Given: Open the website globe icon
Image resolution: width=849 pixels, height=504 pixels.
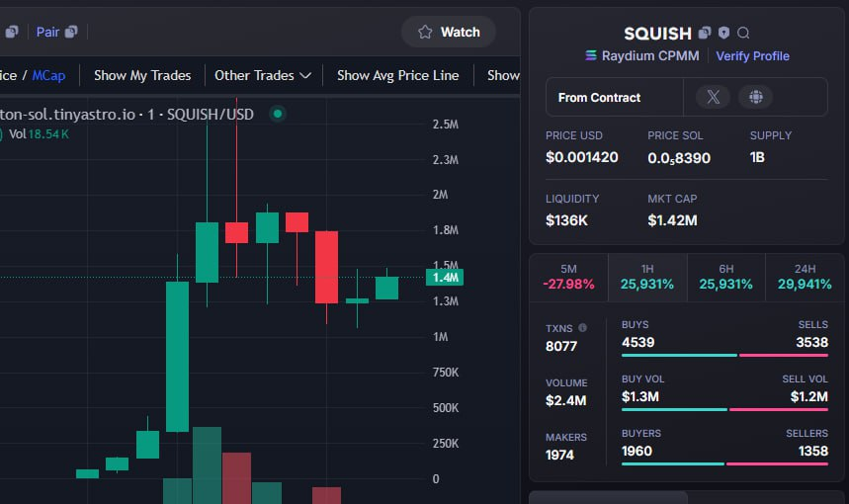Looking at the screenshot, I should (756, 97).
